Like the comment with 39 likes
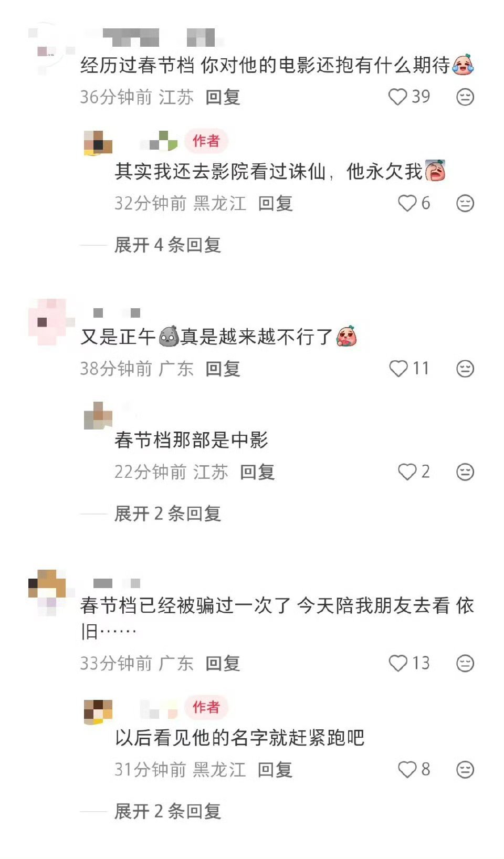The width and height of the screenshot is (504, 859). coord(397,97)
